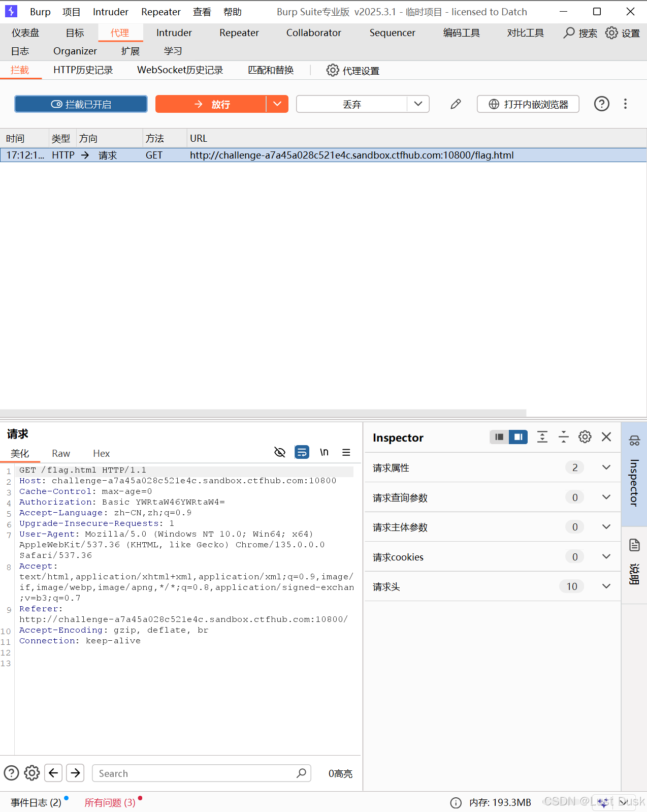Close the Inspector panel
This screenshot has height=812, width=647.
(x=606, y=437)
